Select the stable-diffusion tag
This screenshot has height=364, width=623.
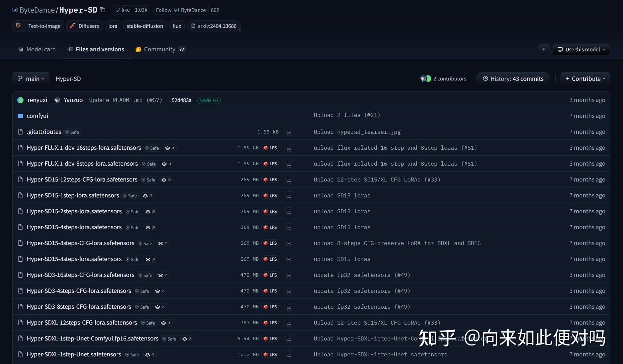[145, 26]
